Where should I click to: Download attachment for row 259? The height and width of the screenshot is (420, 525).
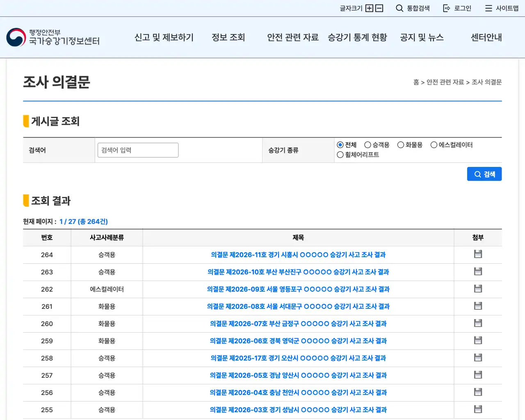coord(478,340)
